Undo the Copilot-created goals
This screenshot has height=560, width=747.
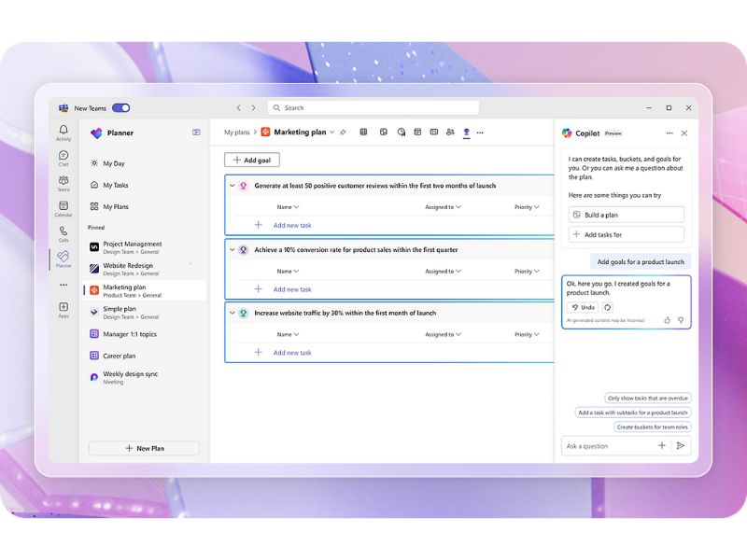click(582, 307)
